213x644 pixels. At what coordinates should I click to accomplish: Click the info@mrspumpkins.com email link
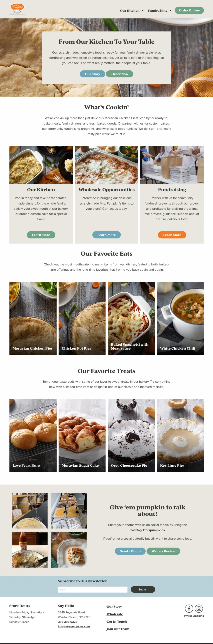tap(74, 626)
